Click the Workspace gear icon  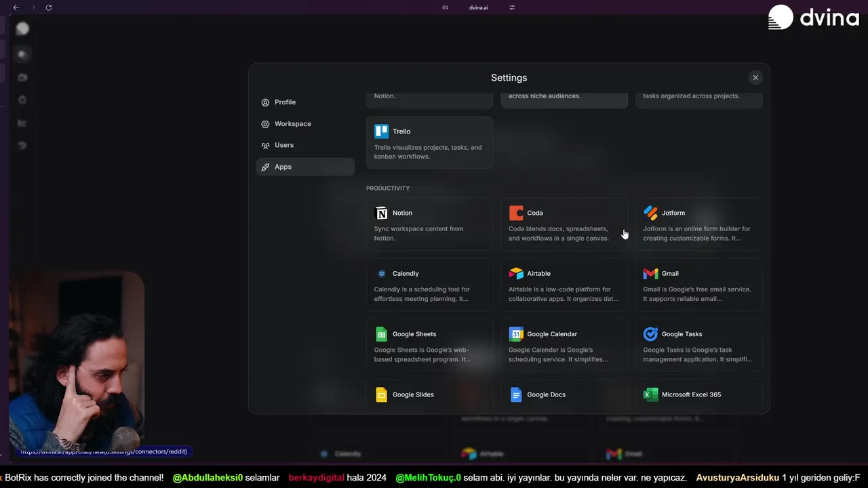click(x=265, y=124)
